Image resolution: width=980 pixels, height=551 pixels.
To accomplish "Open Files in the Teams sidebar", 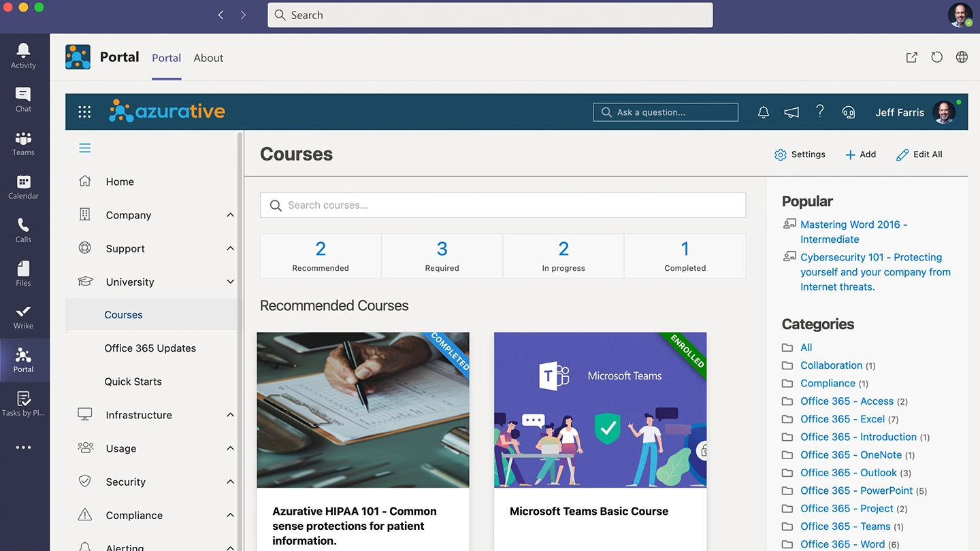I will [x=23, y=273].
